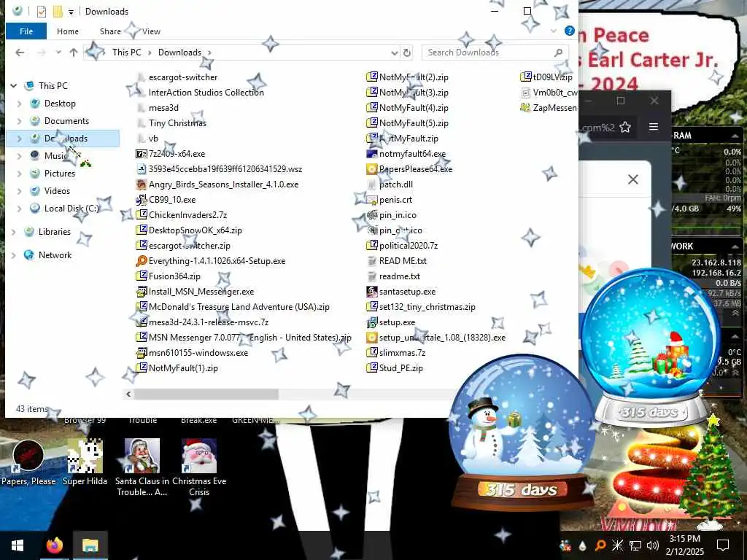Screen dimensions: 747x560
Task: Select notmyfault64.exe file
Action: (x=406, y=154)
